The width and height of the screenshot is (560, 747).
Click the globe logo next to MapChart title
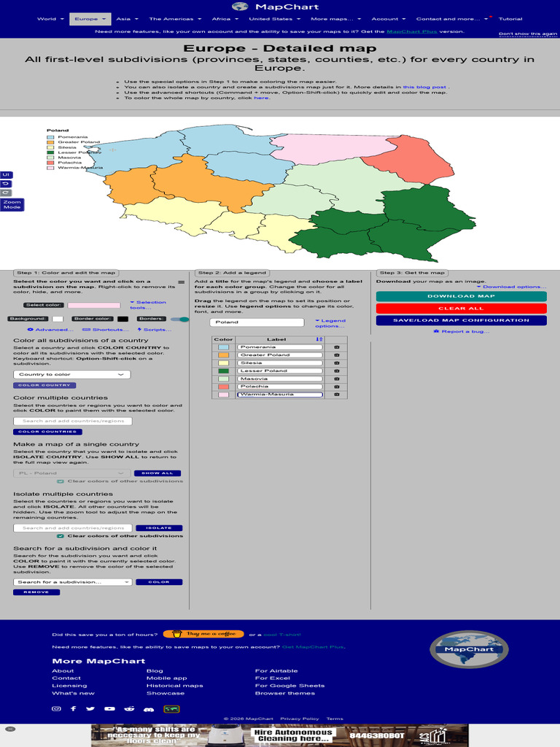(240, 6)
